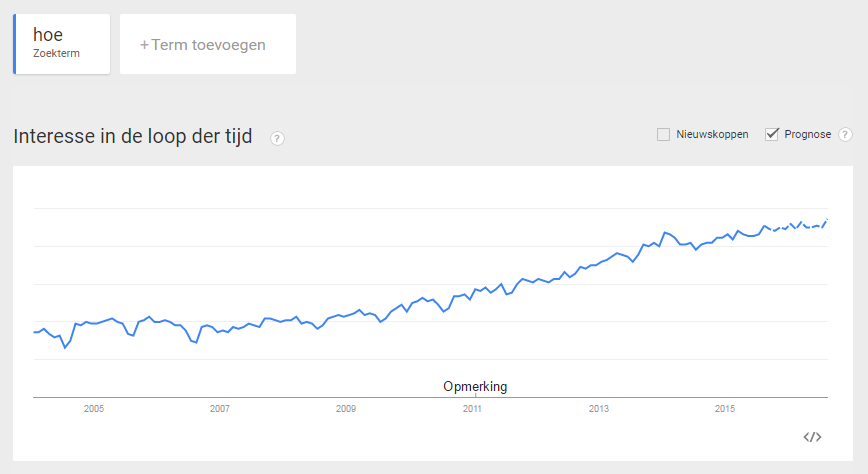Enable the Nieuwskoppen checkbox
This screenshot has height=474, width=868.
point(663,135)
